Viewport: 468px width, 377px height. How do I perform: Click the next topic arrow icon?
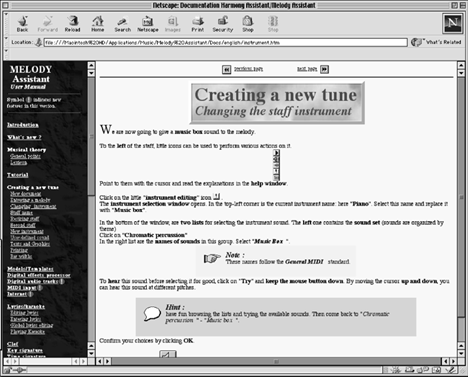[x=324, y=69]
